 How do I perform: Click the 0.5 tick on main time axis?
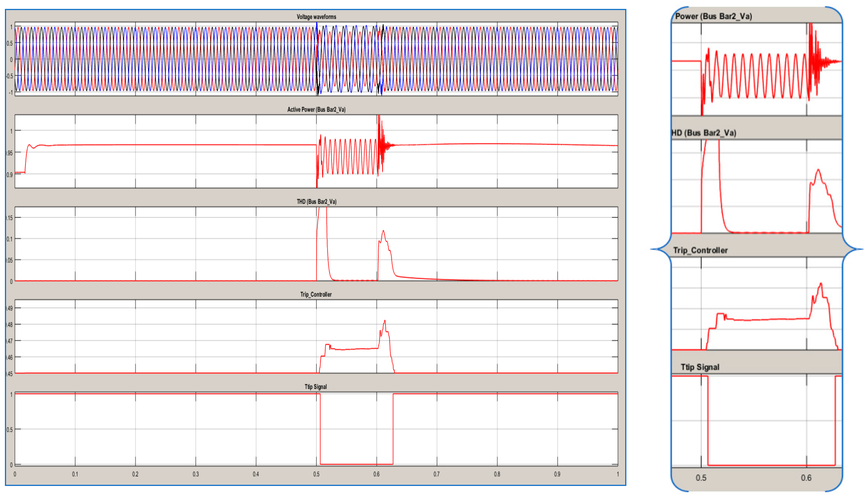point(316,474)
